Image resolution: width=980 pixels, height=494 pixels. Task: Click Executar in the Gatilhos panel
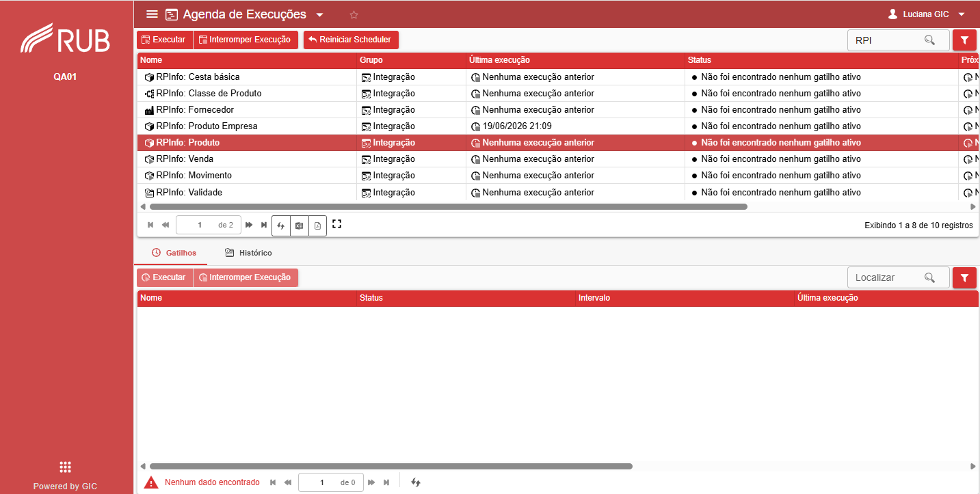165,277
